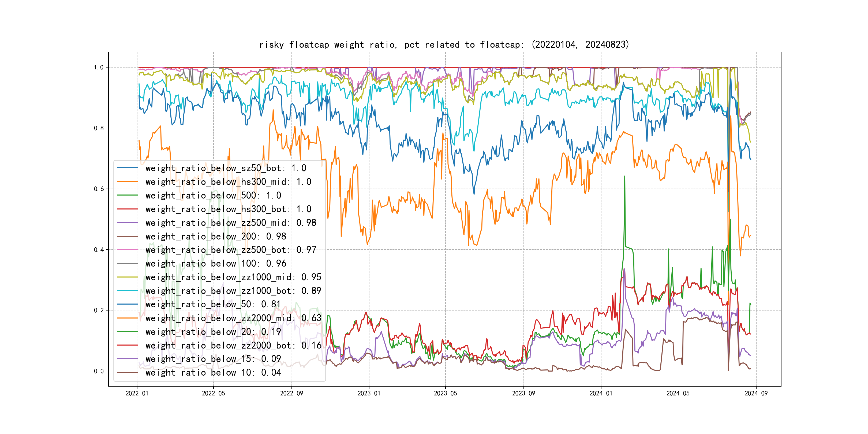Click the weight_ratio_below_zz2000_bot legend entry
868x434 pixels.
[x=233, y=345]
